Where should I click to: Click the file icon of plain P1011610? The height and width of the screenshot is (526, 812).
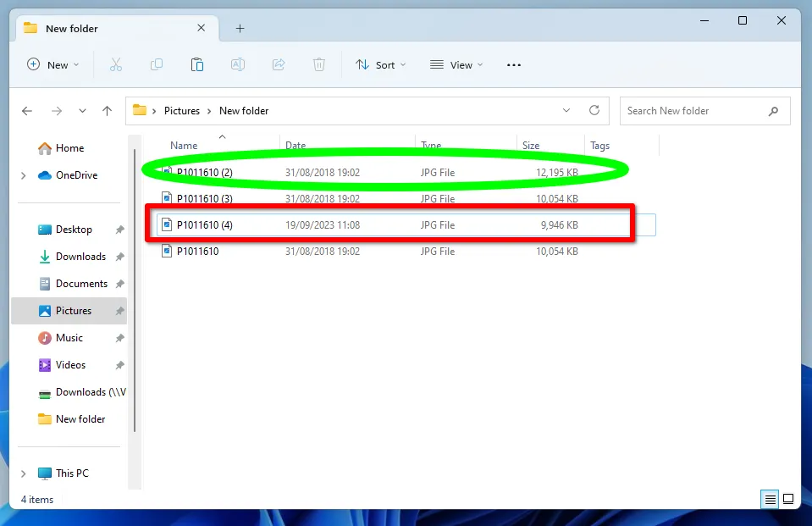(x=167, y=251)
